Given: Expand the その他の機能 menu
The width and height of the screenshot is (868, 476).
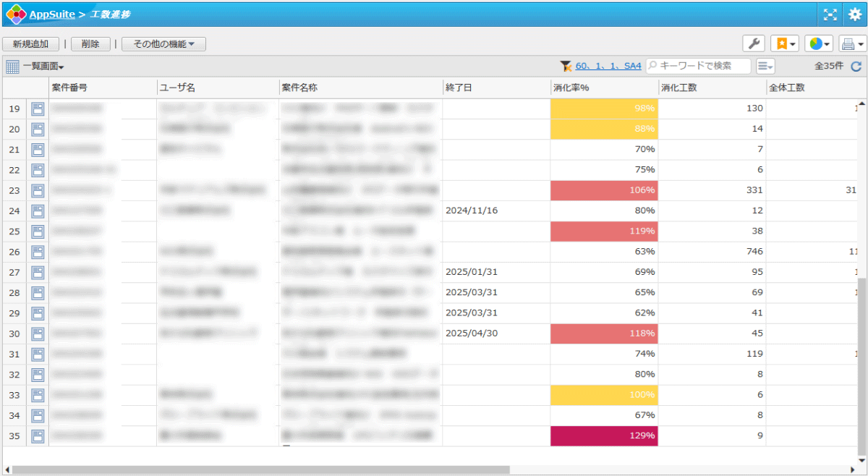Looking at the screenshot, I should tap(163, 44).
